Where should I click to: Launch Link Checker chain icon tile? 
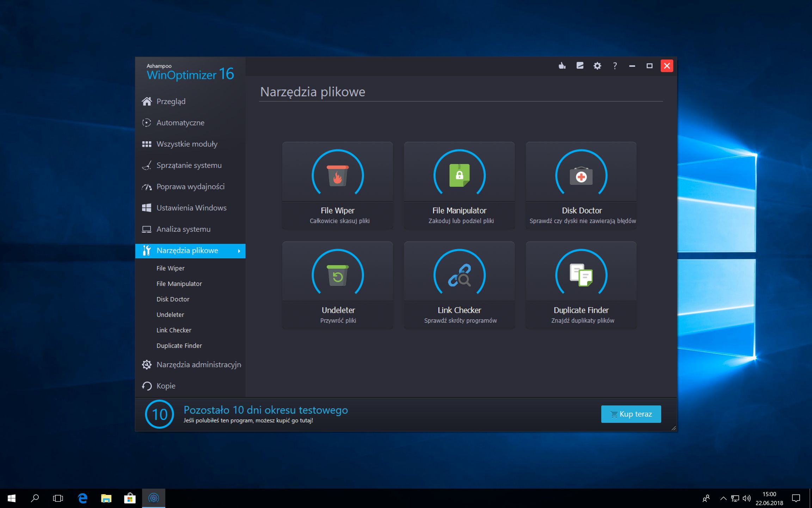459,275
